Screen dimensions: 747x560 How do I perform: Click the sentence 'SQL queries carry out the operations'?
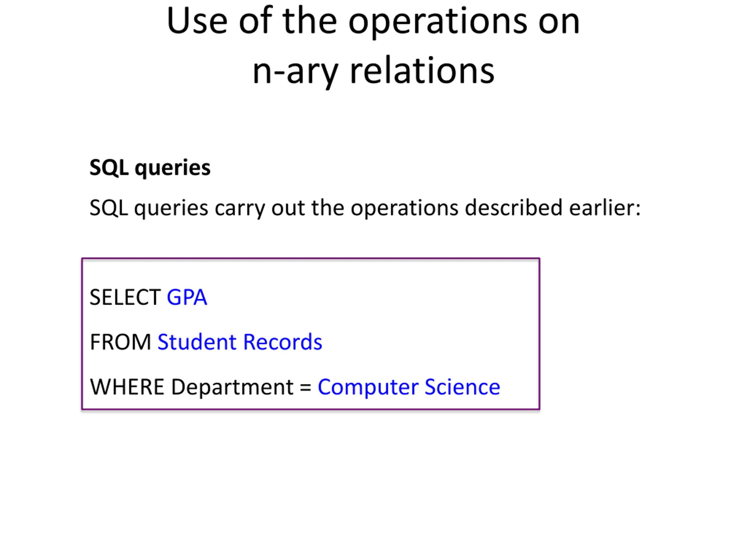[274, 208]
